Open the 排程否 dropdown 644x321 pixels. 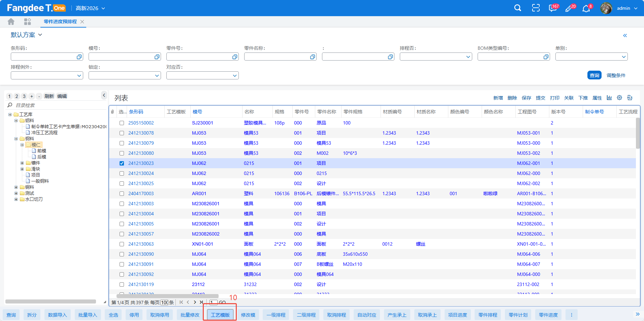pyautogui.click(x=436, y=57)
